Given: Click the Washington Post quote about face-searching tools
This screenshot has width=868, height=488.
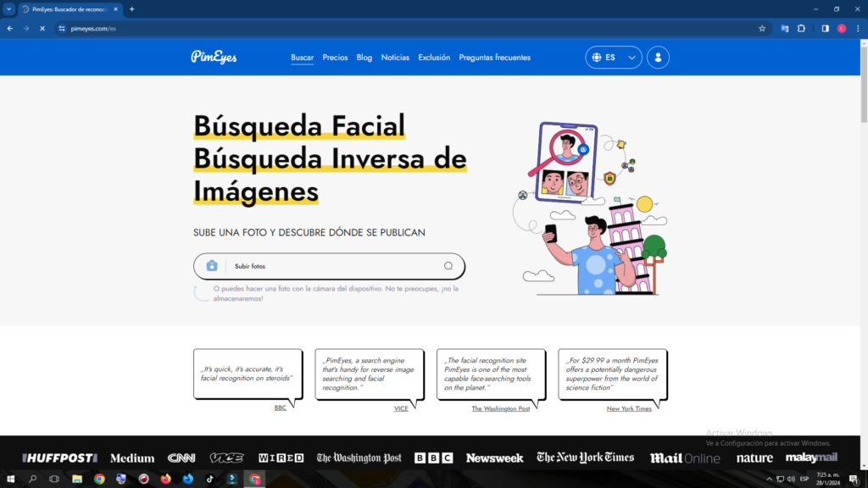Looking at the screenshot, I should point(491,374).
